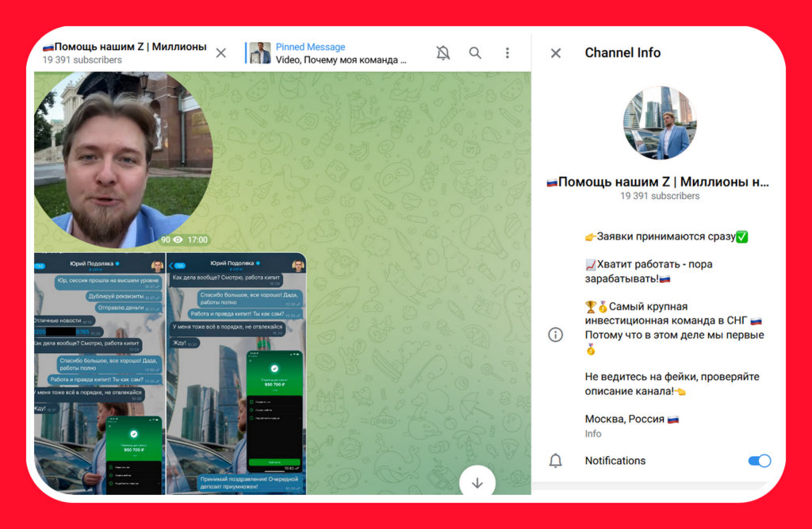This screenshot has width=812, height=529.
Task: Open the left chat screenshot image
Action: (x=99, y=373)
